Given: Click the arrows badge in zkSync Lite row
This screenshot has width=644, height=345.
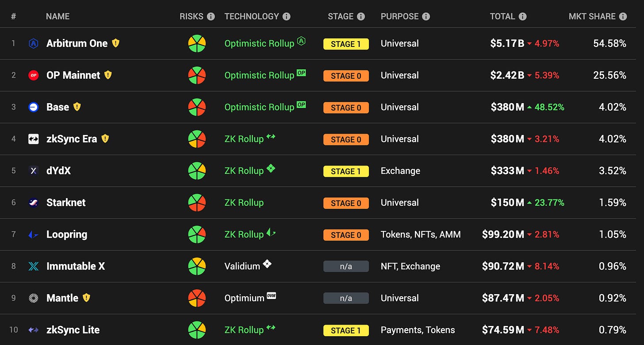Looking at the screenshot, I should click(x=271, y=327).
